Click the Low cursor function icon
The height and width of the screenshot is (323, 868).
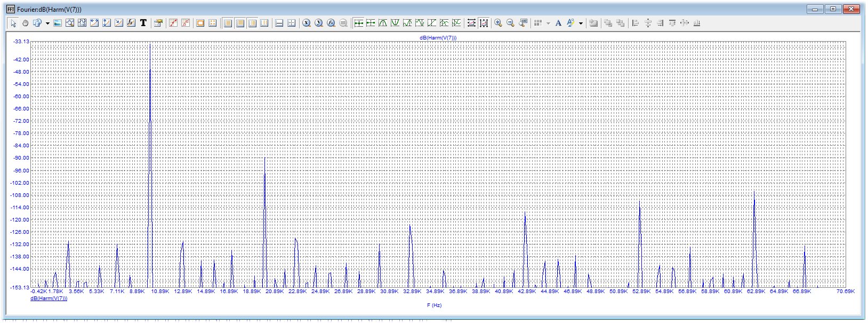420,23
